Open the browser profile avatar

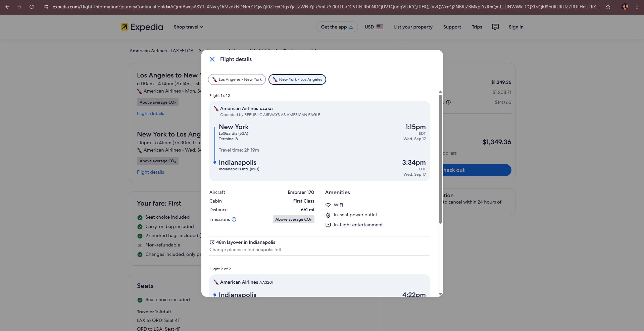coord(625,7)
